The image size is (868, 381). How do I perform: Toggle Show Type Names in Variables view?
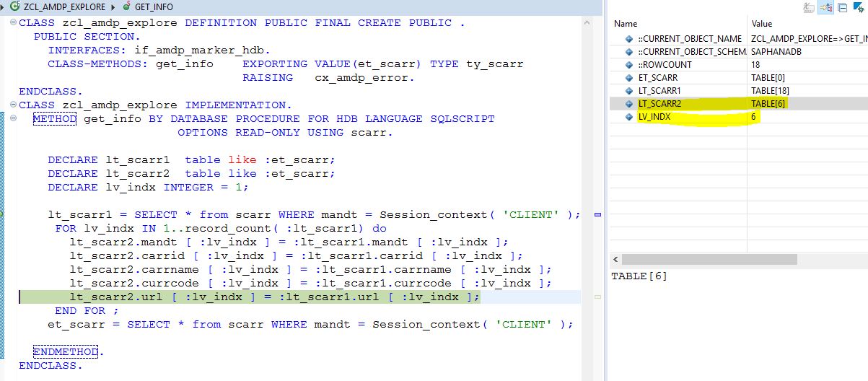click(x=810, y=8)
